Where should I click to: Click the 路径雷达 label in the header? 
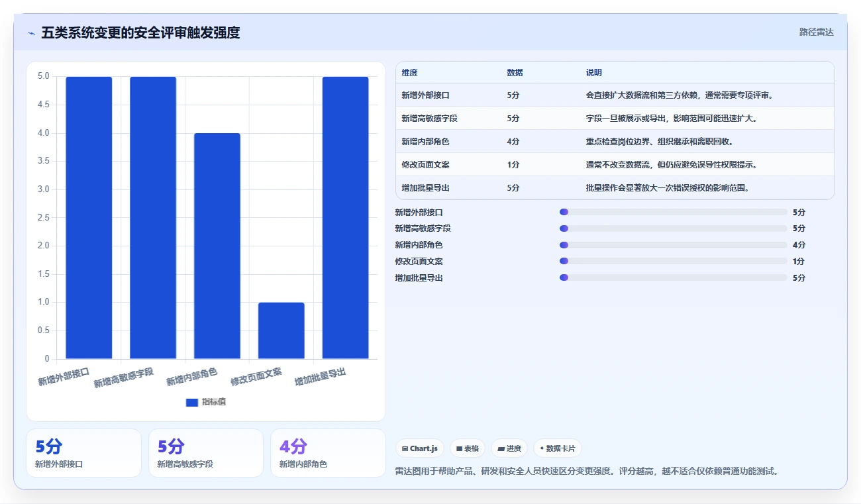coord(816,32)
